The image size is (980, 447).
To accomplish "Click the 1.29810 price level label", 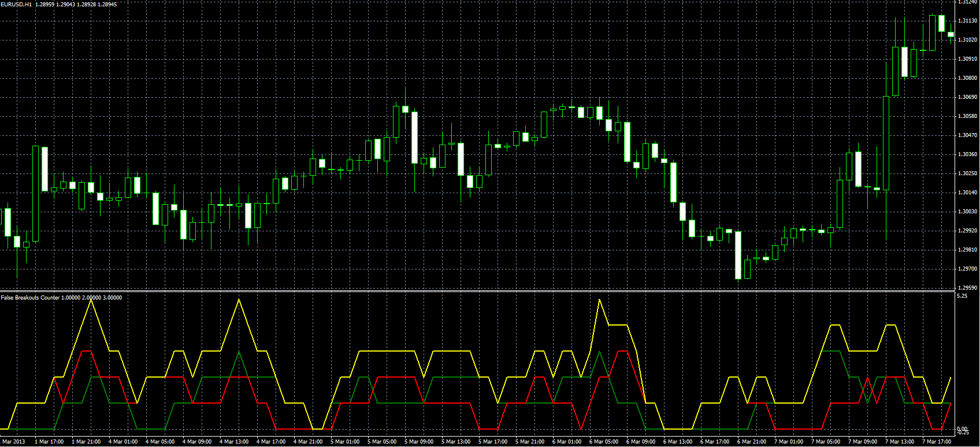I will [967, 250].
